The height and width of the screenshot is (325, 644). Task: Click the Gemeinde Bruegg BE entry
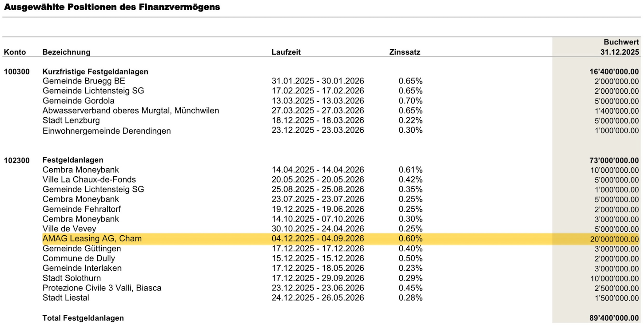pos(84,81)
